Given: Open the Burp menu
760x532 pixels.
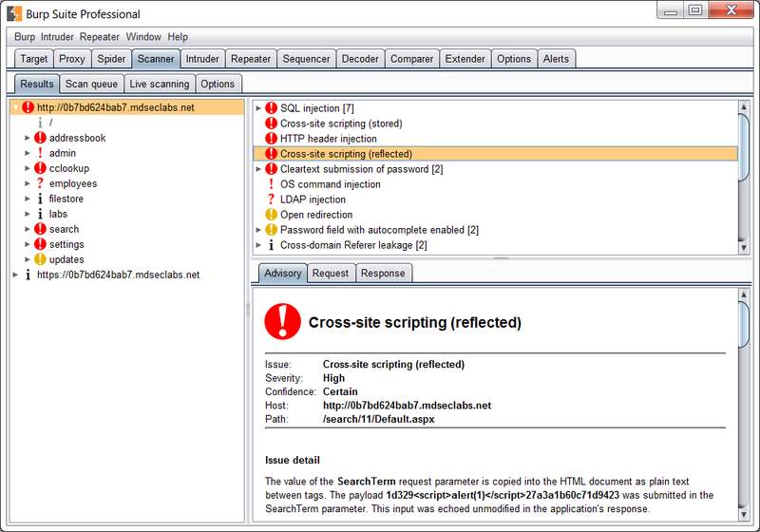Looking at the screenshot, I should (25, 37).
